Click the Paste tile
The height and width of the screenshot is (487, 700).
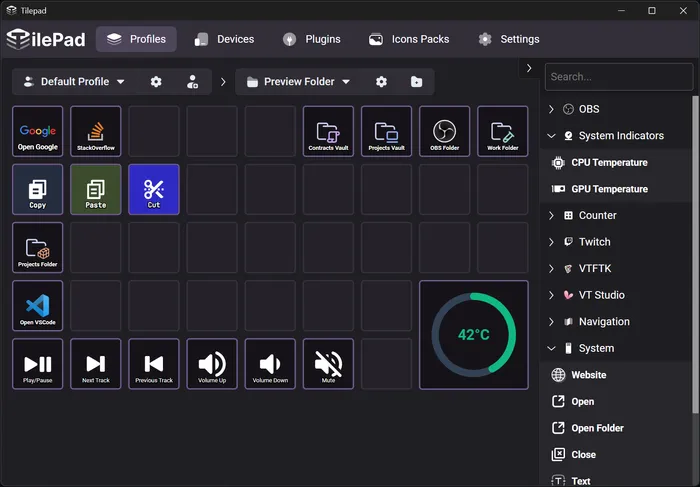pyautogui.click(x=96, y=190)
